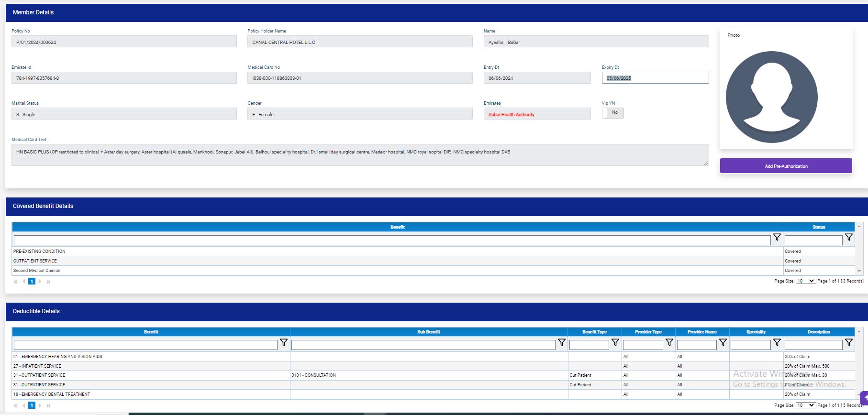Sort by Benefit column header in Deductible Details
The width and height of the screenshot is (868, 415).
click(x=151, y=332)
